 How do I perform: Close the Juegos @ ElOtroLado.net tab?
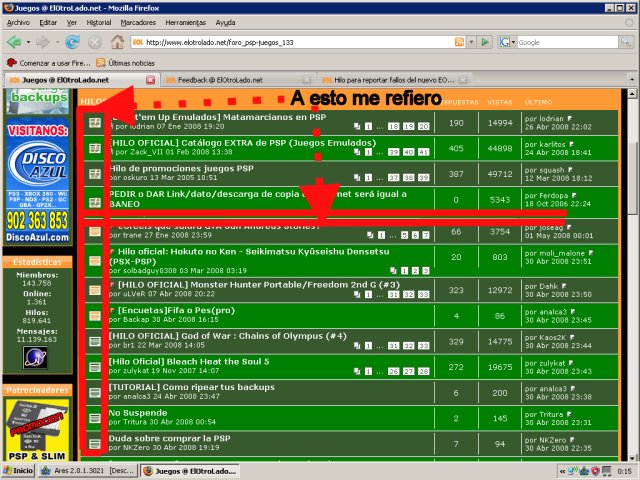click(x=151, y=80)
